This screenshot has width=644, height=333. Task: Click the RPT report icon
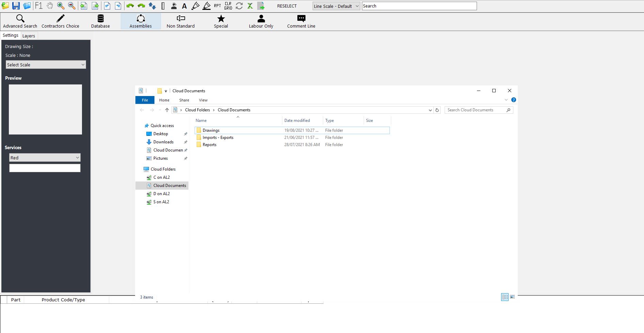217,6
